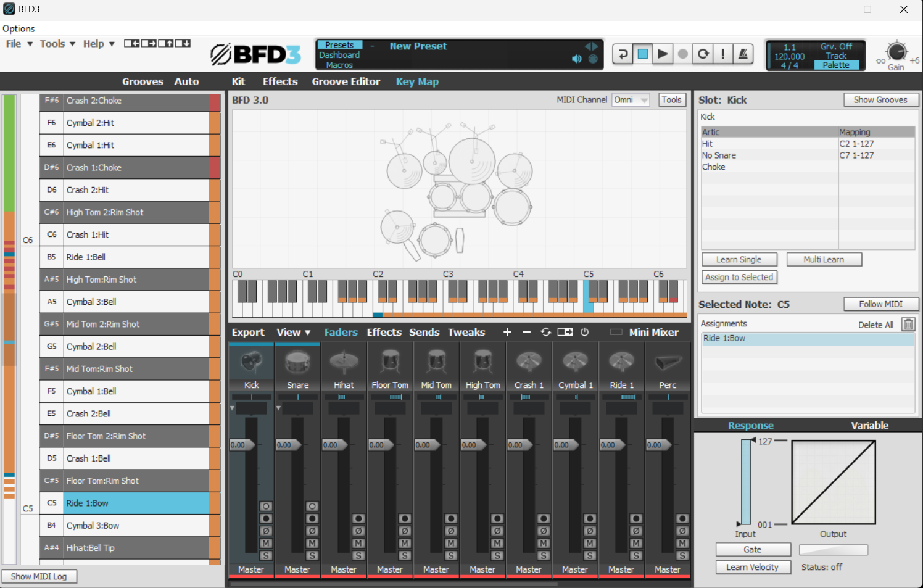Open the Options menu

(19, 28)
